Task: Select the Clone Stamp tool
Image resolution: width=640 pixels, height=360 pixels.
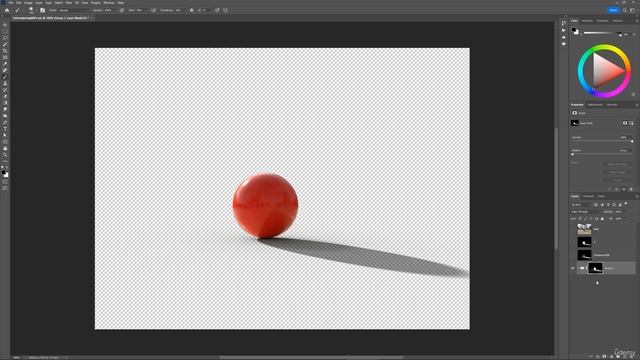Action: (x=5, y=83)
